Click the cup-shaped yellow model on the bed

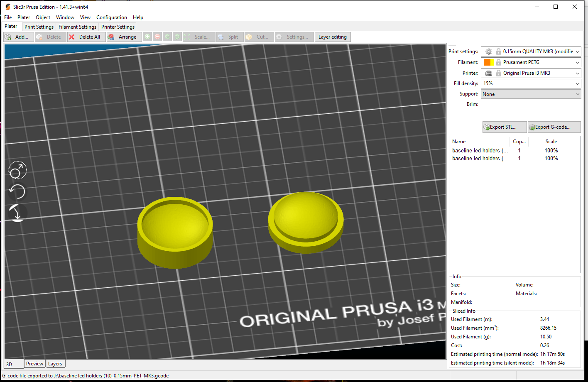point(175,233)
